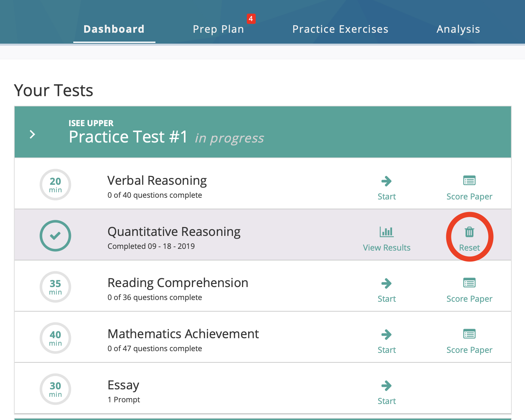This screenshot has height=420, width=525.
Task: Switch to the Dashboard tab
Action: click(x=114, y=29)
